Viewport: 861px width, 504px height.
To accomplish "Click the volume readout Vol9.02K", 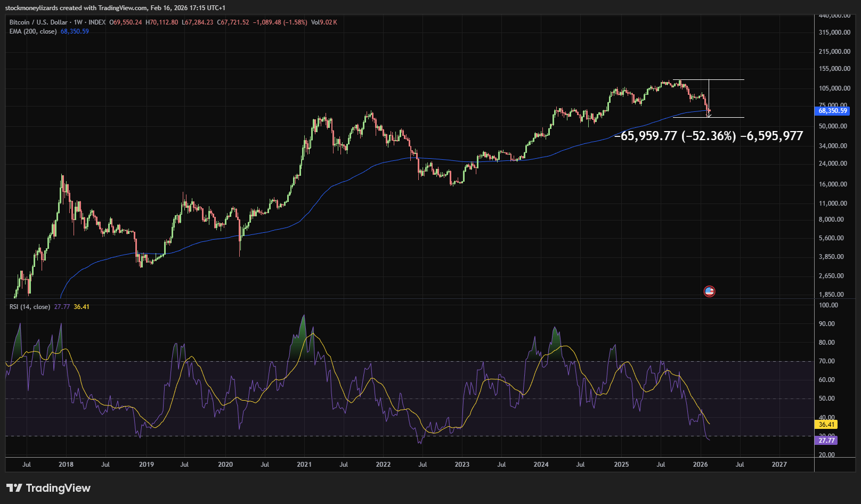I will pos(324,22).
